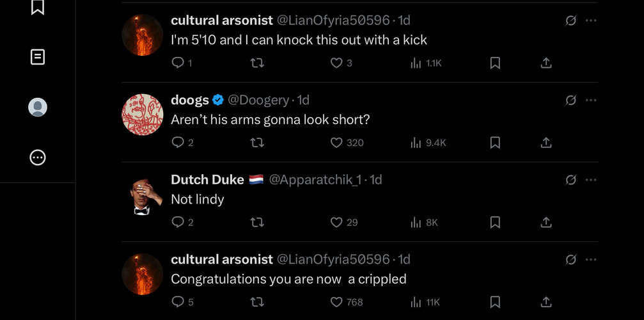Open more options on the 'I'm 5'10' tweet

coord(591,20)
